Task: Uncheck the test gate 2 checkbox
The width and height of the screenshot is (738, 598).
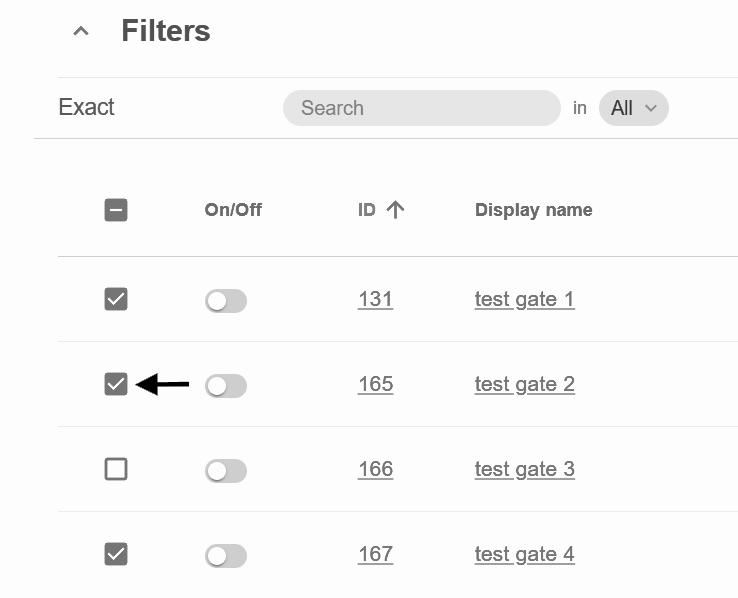Action: pos(116,384)
